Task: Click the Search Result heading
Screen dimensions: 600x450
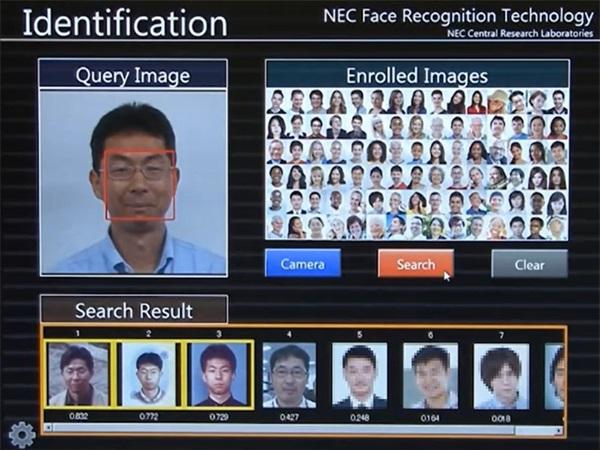Action: click(x=134, y=310)
